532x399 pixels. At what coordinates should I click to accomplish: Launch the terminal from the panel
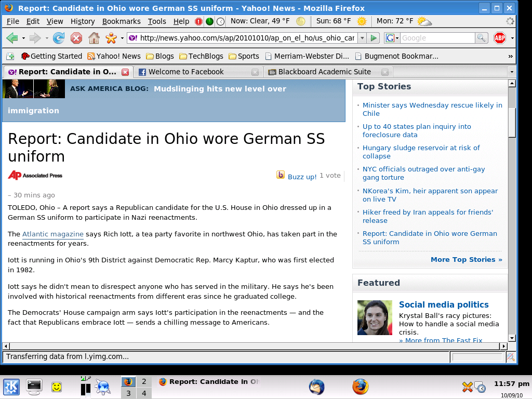click(x=34, y=387)
